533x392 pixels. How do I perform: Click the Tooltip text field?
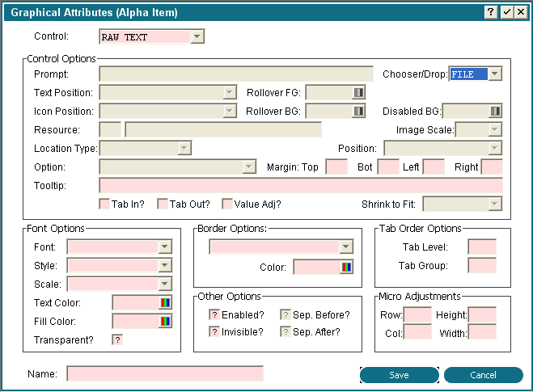pyautogui.click(x=300, y=186)
